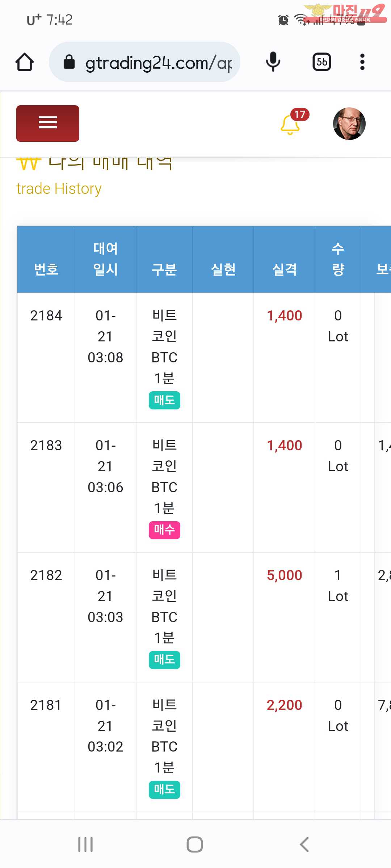Click 매수 badge in trade 2183
391x868 pixels.
[164, 530]
